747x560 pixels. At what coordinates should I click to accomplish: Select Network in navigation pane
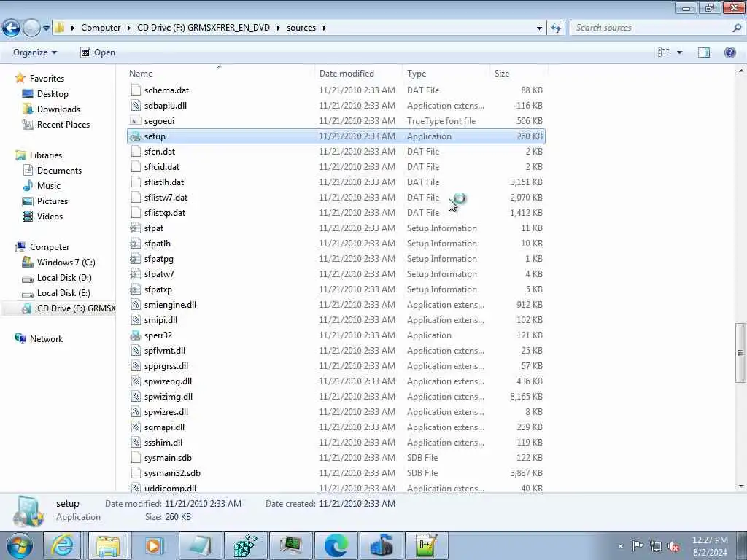[46, 338]
